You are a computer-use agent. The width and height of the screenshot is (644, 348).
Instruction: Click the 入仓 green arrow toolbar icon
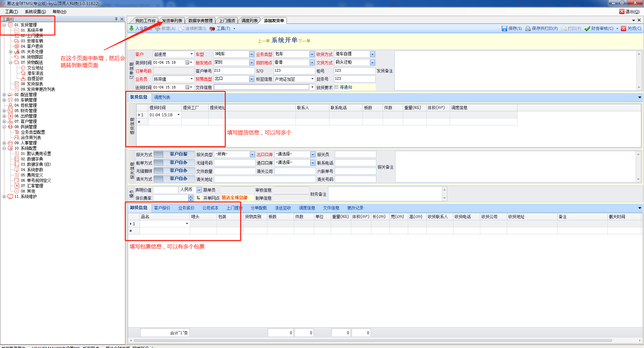pyautogui.click(x=131, y=28)
